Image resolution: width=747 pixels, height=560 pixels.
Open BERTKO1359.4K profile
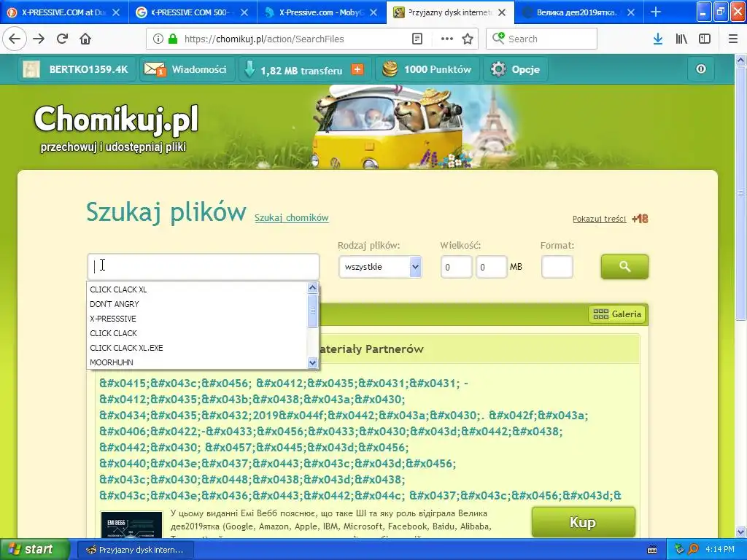(x=77, y=69)
